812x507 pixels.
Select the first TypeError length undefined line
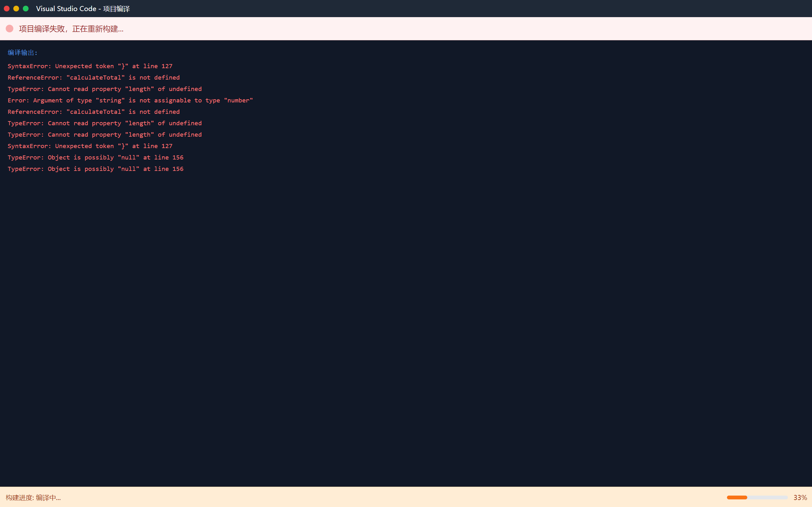pos(105,89)
